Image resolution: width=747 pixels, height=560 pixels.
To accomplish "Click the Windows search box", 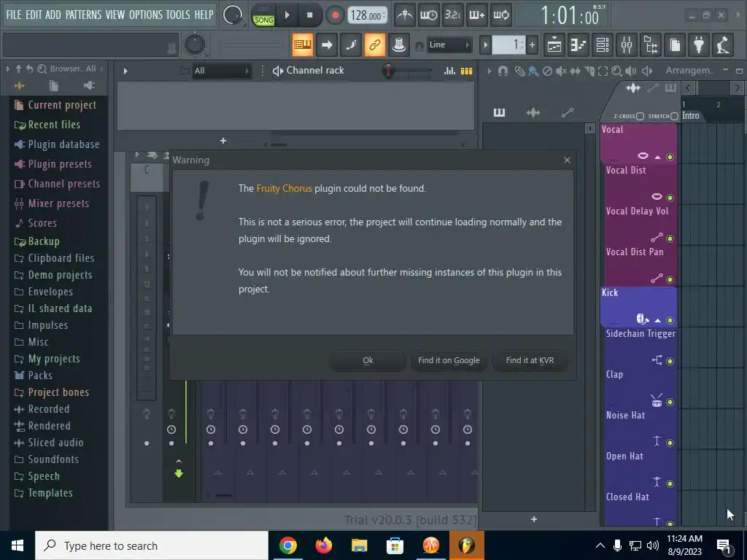I will coord(152,545).
